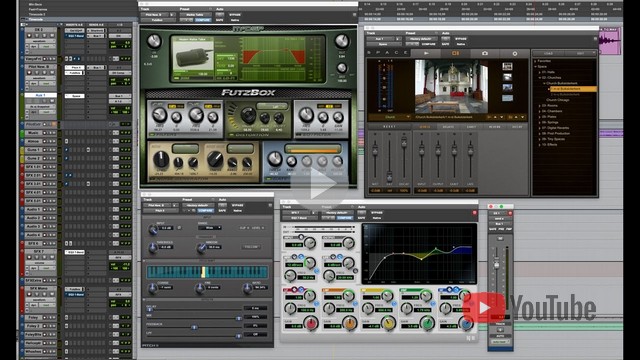Click the red LF gain knob in EQ3
Image resolution: width=640 pixels, height=360 pixels.
(x=311, y=323)
